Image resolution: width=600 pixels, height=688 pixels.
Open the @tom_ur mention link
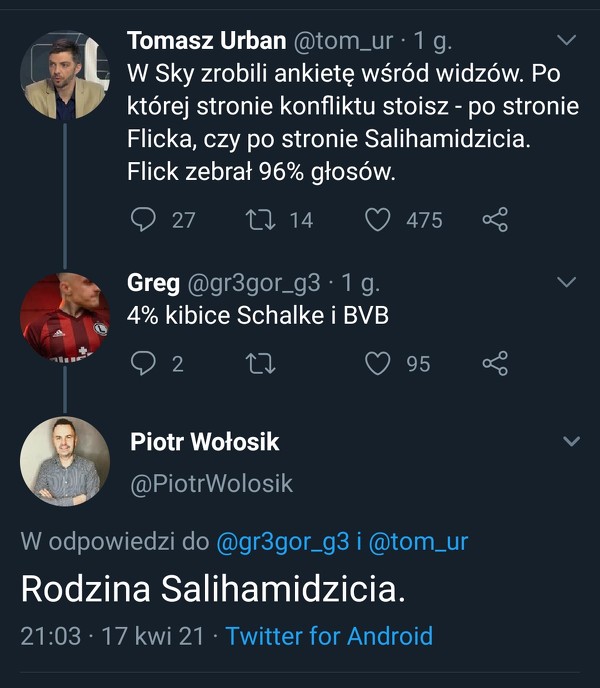418,542
